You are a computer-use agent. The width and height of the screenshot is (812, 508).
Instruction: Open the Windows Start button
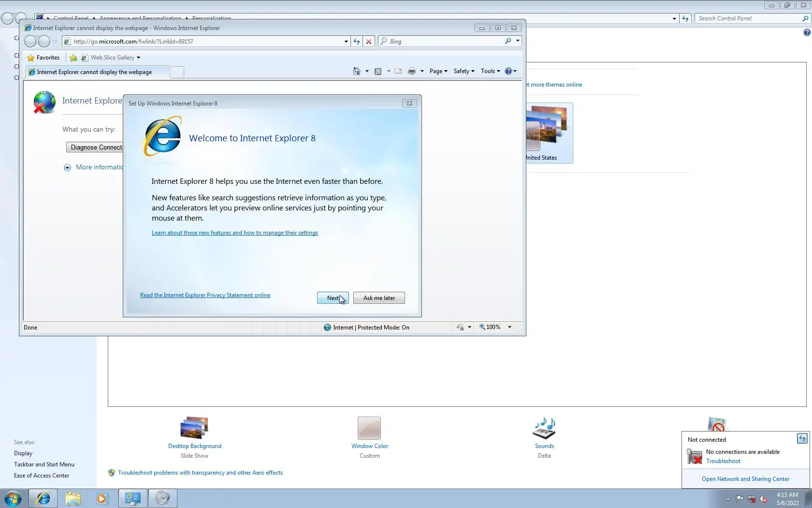13,498
